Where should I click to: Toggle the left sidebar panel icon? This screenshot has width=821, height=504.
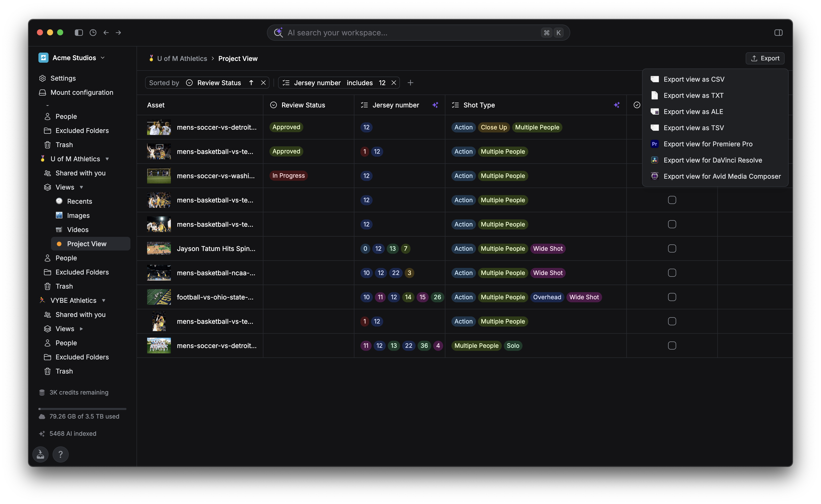coord(79,32)
